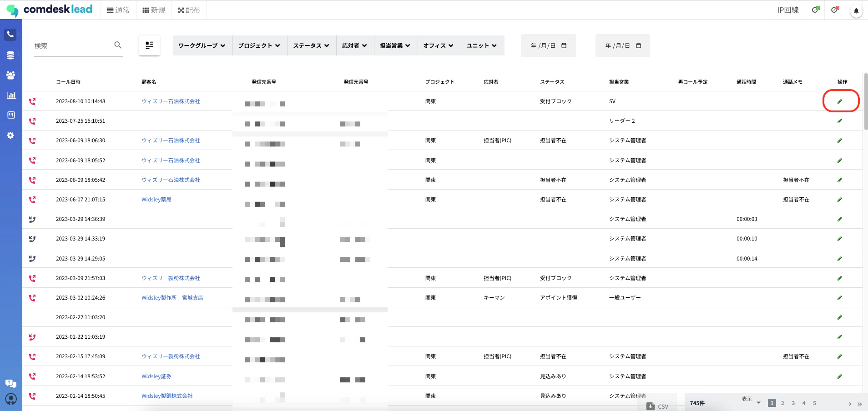The width and height of the screenshot is (868, 411).
Task: Switch to the 通常 tab
Action: 118,10
